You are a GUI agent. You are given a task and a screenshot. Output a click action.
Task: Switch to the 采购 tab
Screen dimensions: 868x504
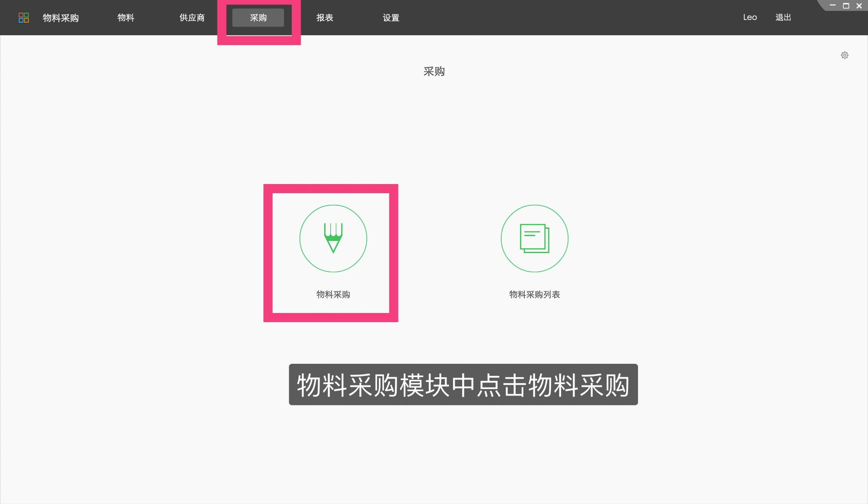[258, 17]
